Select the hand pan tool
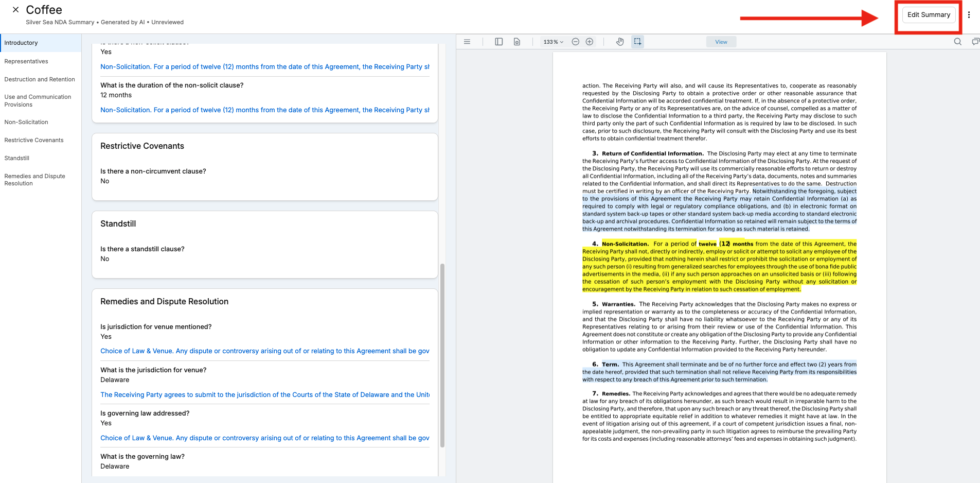 tap(620, 42)
